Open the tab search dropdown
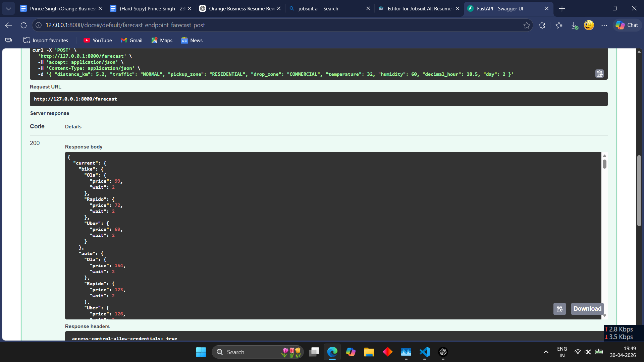The height and width of the screenshot is (362, 644). [8, 9]
